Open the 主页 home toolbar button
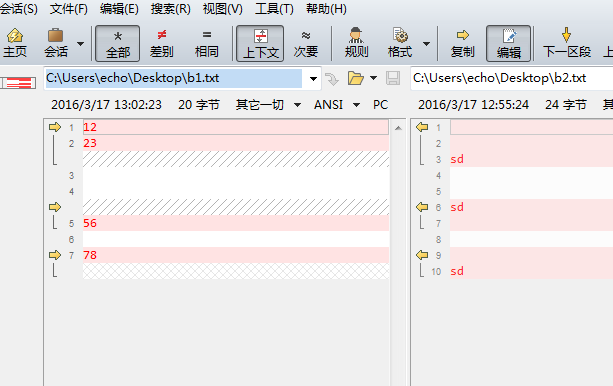The image size is (613, 386). point(15,43)
